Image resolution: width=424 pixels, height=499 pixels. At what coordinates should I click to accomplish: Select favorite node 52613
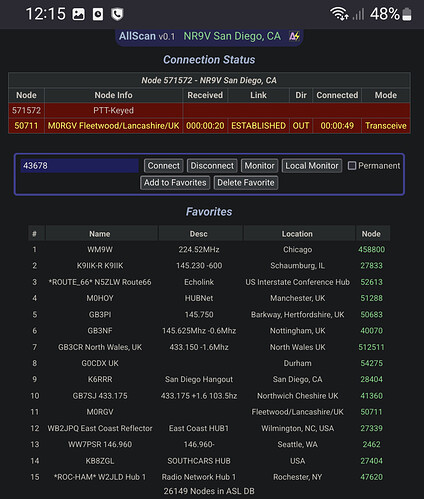click(371, 282)
